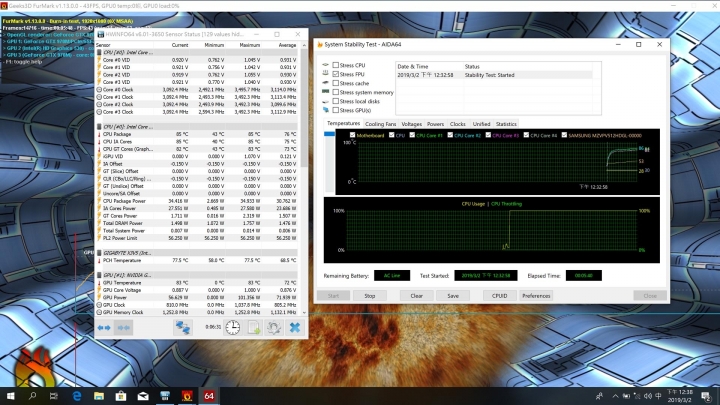The width and height of the screenshot is (720, 405).
Task: Click HWiNFO shrink layout arrows icon
Action: click(x=124, y=328)
